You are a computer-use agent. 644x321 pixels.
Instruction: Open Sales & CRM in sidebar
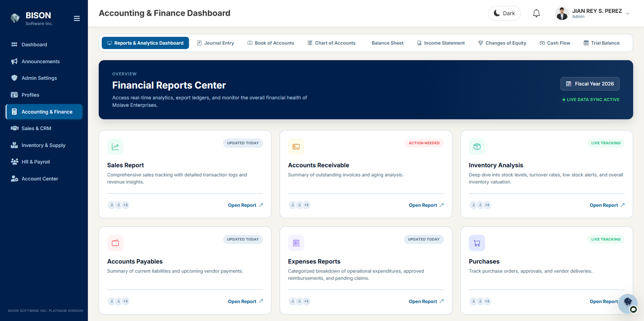point(44,128)
